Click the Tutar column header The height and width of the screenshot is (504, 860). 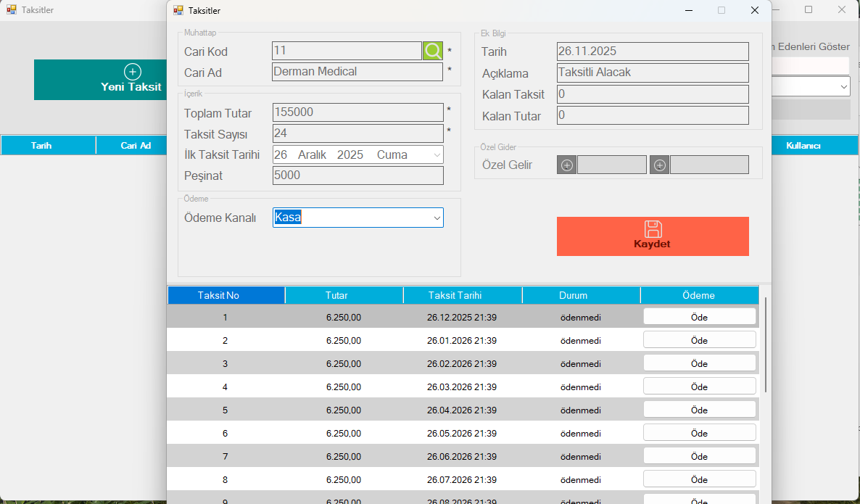pos(344,295)
